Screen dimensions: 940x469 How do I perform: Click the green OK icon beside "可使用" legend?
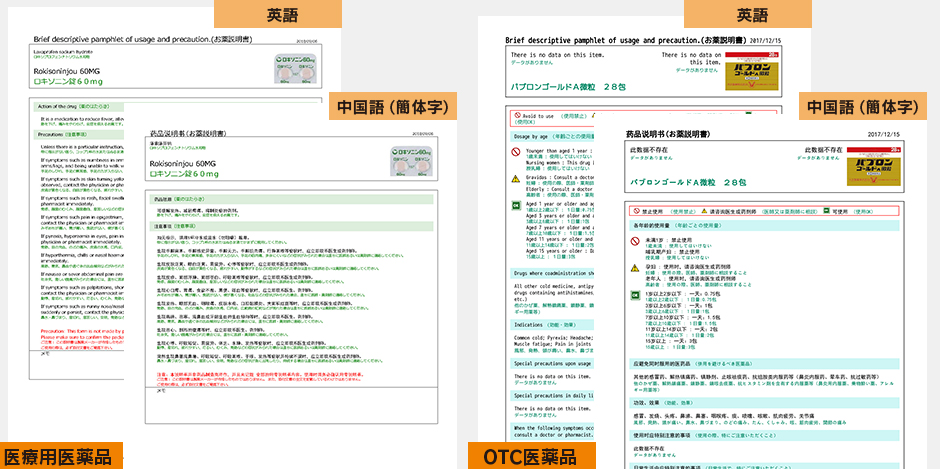point(826,211)
